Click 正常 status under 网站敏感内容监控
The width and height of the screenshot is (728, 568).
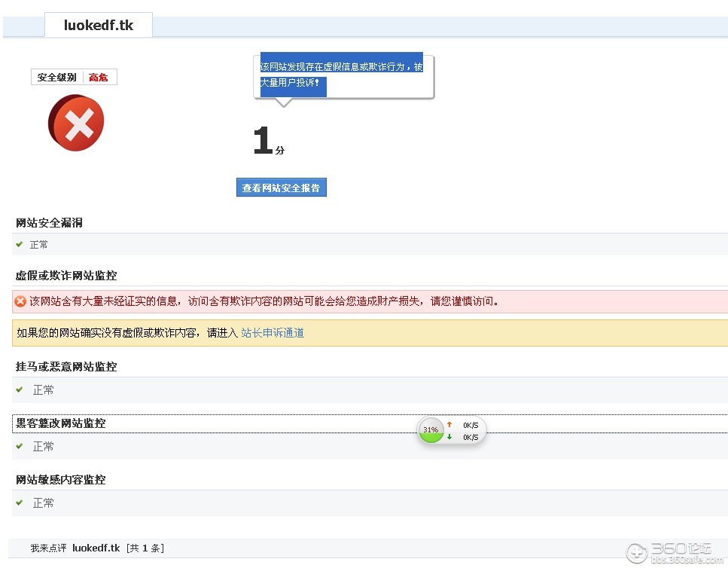[43, 503]
